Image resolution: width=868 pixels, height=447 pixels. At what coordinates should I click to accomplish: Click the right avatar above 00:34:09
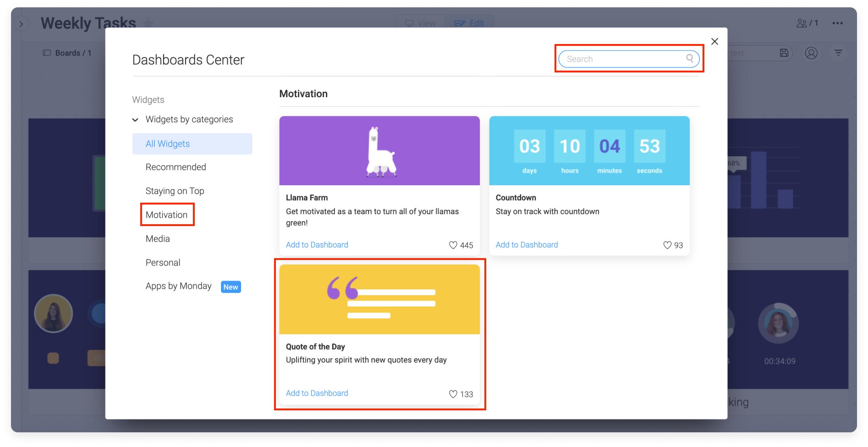tap(778, 323)
